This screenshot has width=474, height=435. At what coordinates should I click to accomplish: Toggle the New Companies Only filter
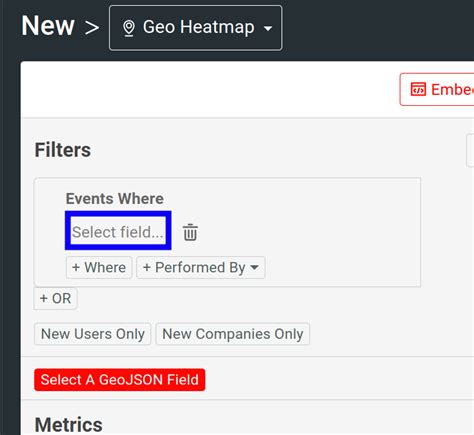tap(233, 334)
